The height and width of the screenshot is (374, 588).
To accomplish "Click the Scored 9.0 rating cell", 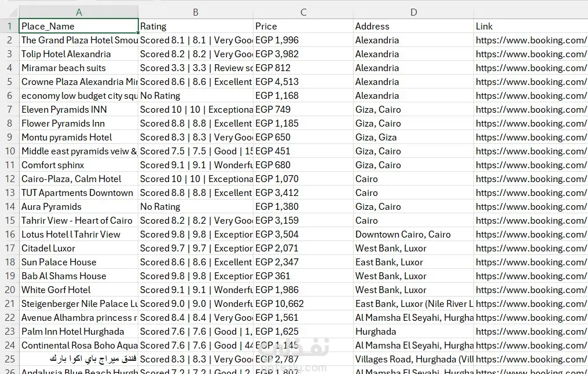I will coord(196,303).
